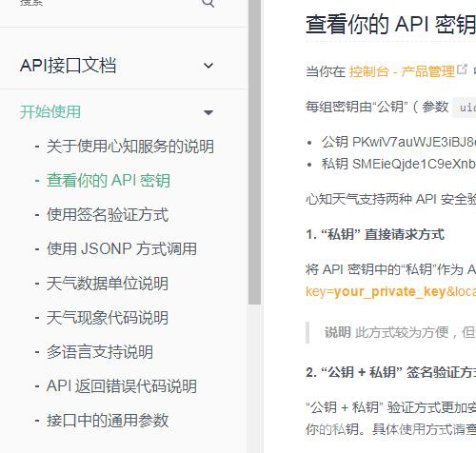Viewport: 476px width, 453px height.
Task: Click the 公钥 PKwiV7auWJE3iBJ8 value text
Action: pyautogui.click(x=399, y=142)
